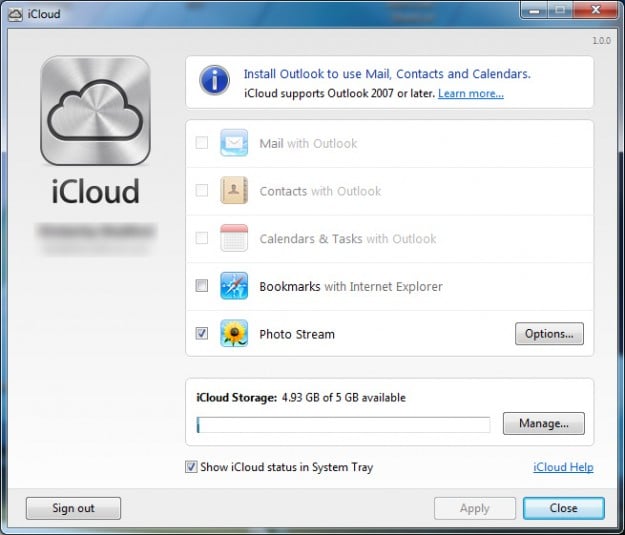The width and height of the screenshot is (625, 535).
Task: Click the Bookmarks Safari compass icon
Action: click(x=233, y=286)
